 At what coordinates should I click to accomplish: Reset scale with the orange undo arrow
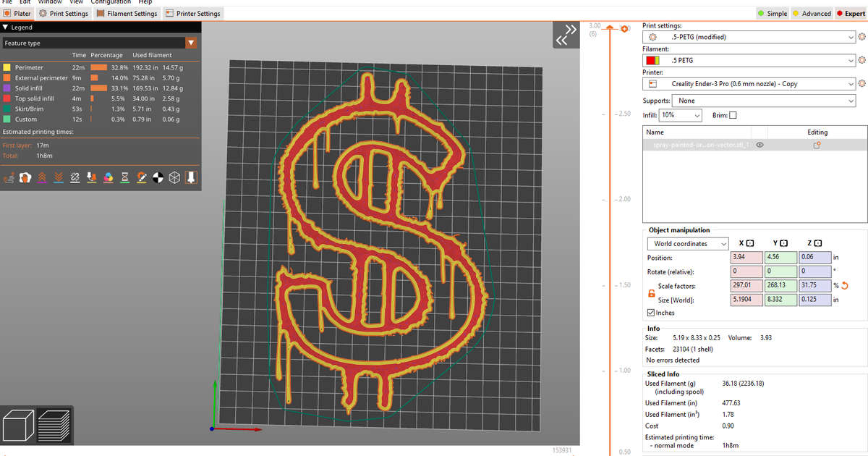[x=843, y=285]
